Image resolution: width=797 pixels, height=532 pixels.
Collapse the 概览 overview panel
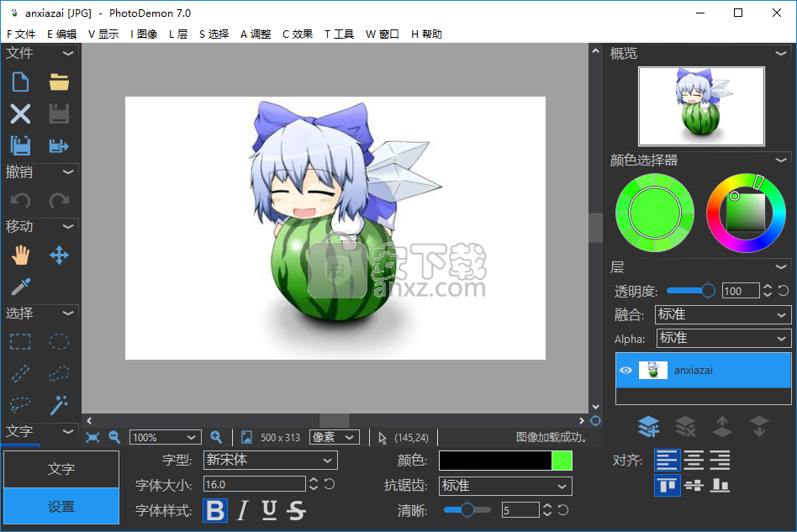pyautogui.click(x=781, y=53)
